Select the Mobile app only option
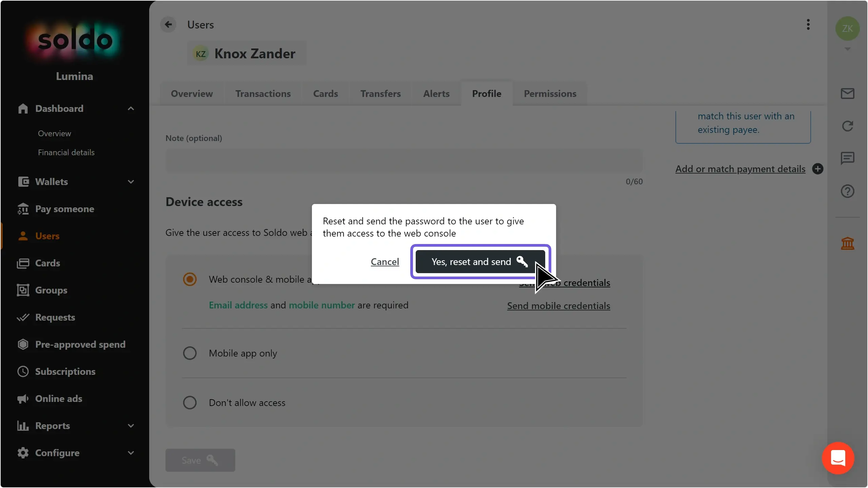Viewport: 868px width, 488px height. [x=190, y=353]
